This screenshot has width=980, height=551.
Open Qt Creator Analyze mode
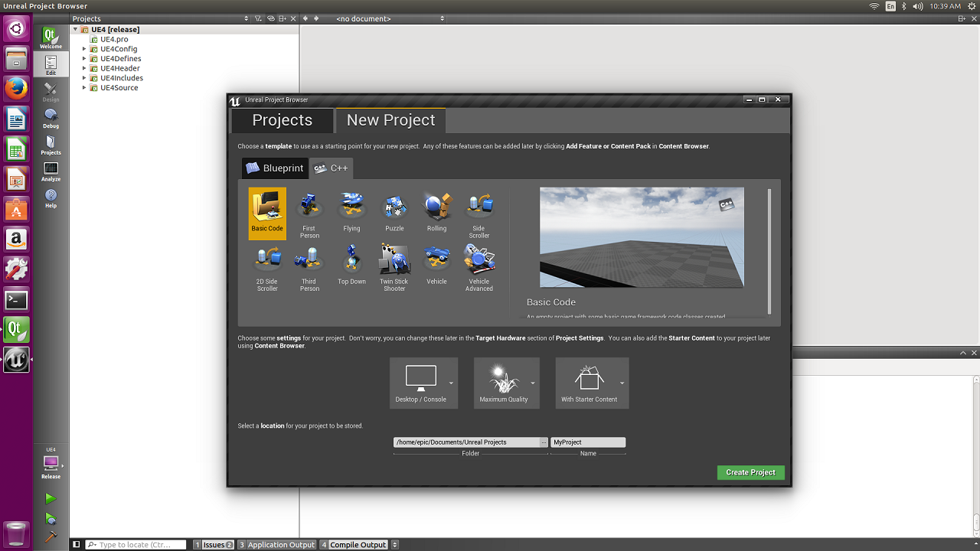(51, 171)
